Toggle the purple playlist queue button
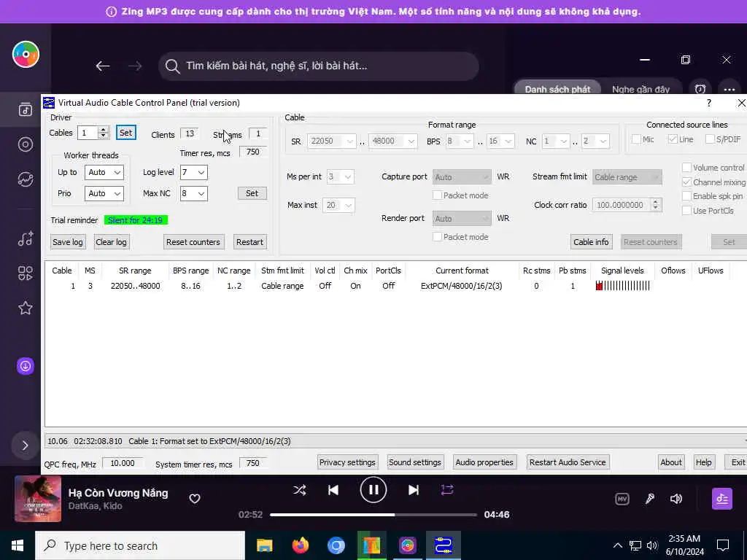 tap(722, 499)
